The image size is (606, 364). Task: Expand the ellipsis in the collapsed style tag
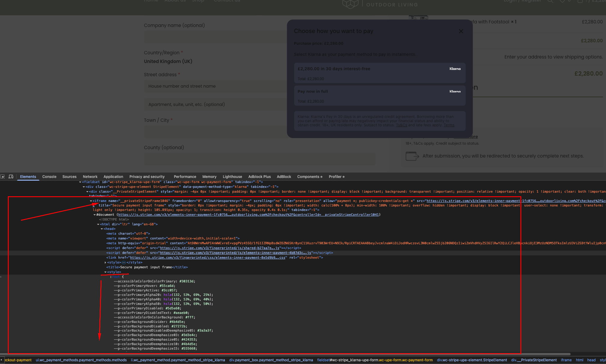point(123,263)
